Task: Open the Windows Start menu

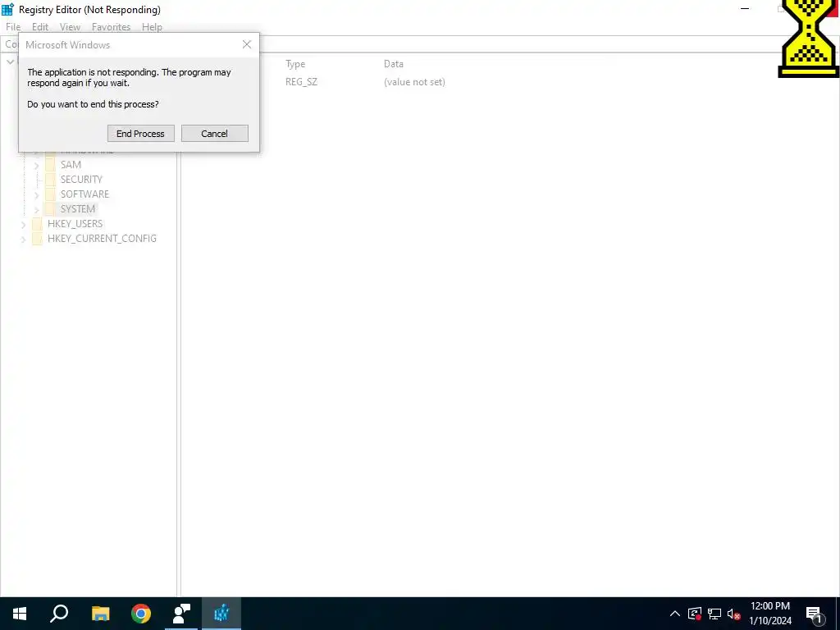Action: coord(20,614)
